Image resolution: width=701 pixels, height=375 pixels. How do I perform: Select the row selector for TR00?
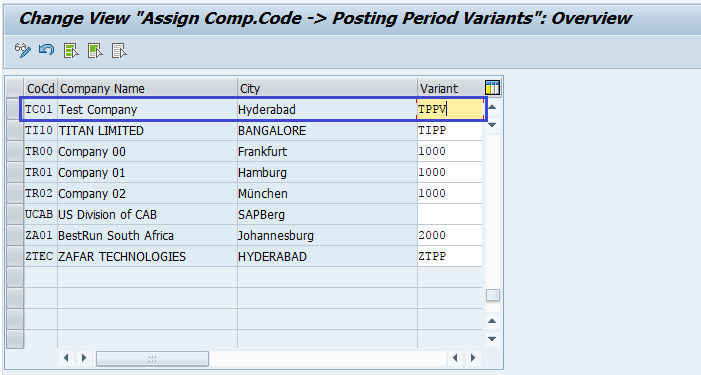15,152
